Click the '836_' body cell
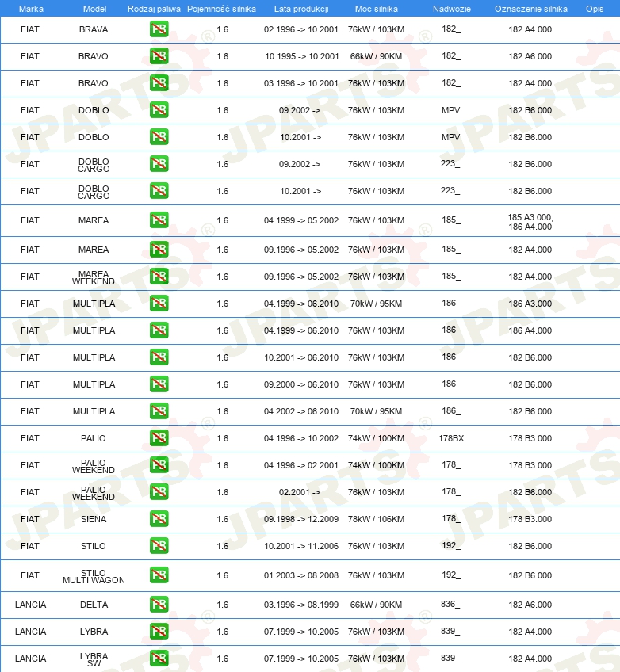This screenshot has width=620, height=672. (x=450, y=605)
